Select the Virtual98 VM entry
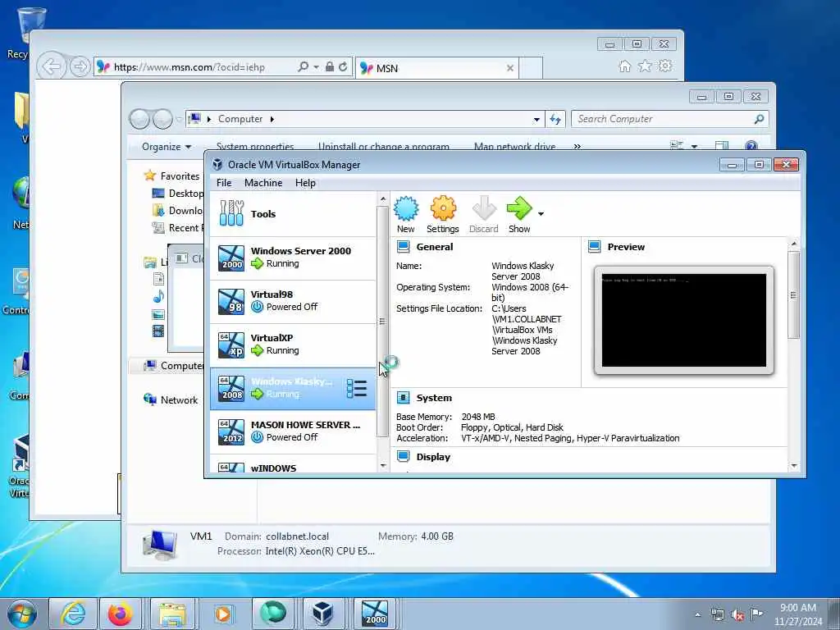Image resolution: width=840 pixels, height=630 pixels. pos(293,301)
